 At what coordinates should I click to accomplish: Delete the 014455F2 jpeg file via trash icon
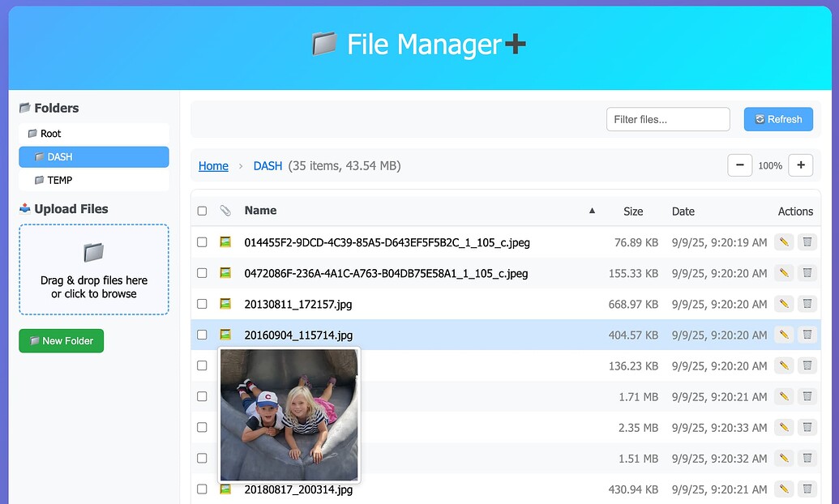click(x=807, y=242)
